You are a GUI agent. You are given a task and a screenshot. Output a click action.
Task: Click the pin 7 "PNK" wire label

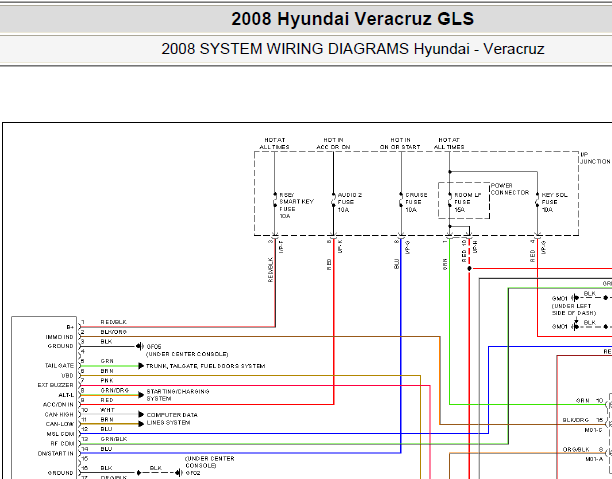coord(107,381)
